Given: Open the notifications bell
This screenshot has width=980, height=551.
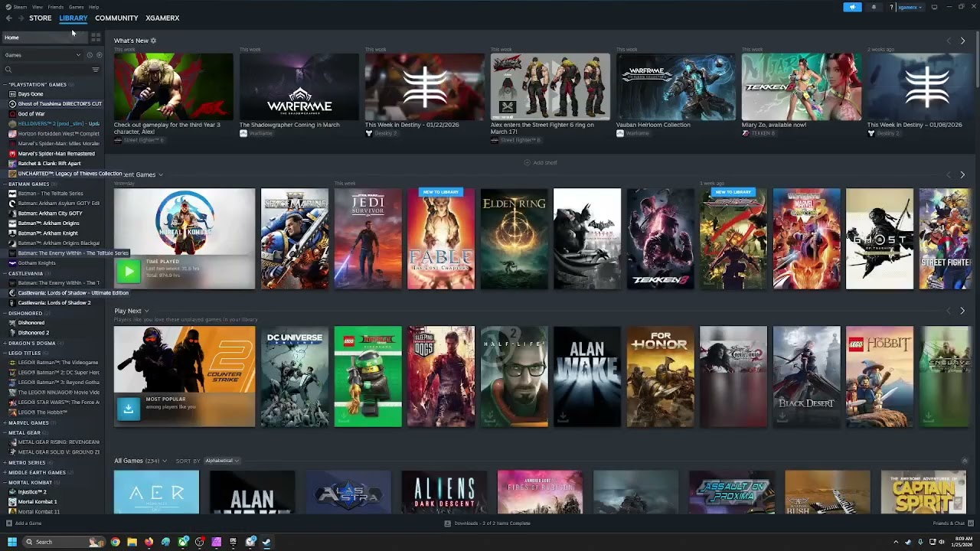Looking at the screenshot, I should pos(874,7).
